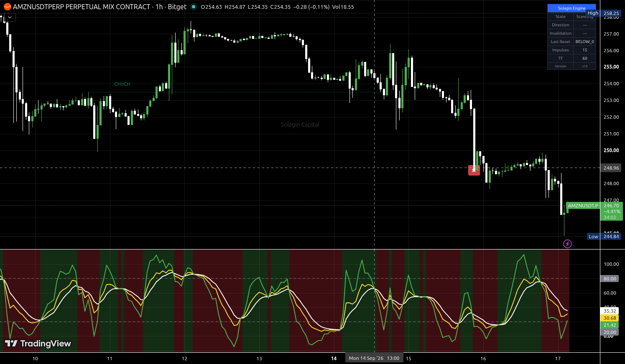Click the 80.00 indicator level label

pyautogui.click(x=610, y=279)
